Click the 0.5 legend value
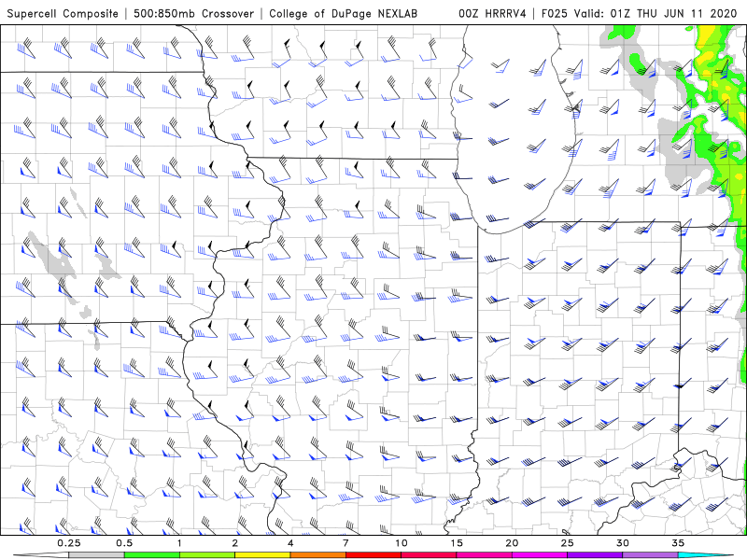Viewport: 747px width, 560px height. tap(124, 543)
